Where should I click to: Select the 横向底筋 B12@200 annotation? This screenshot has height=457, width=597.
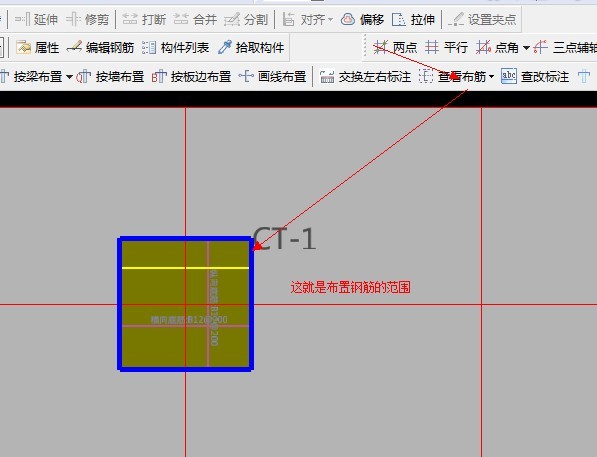189,320
